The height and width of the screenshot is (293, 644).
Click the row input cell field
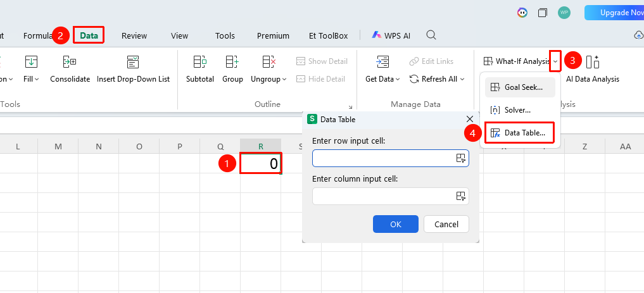click(x=390, y=158)
